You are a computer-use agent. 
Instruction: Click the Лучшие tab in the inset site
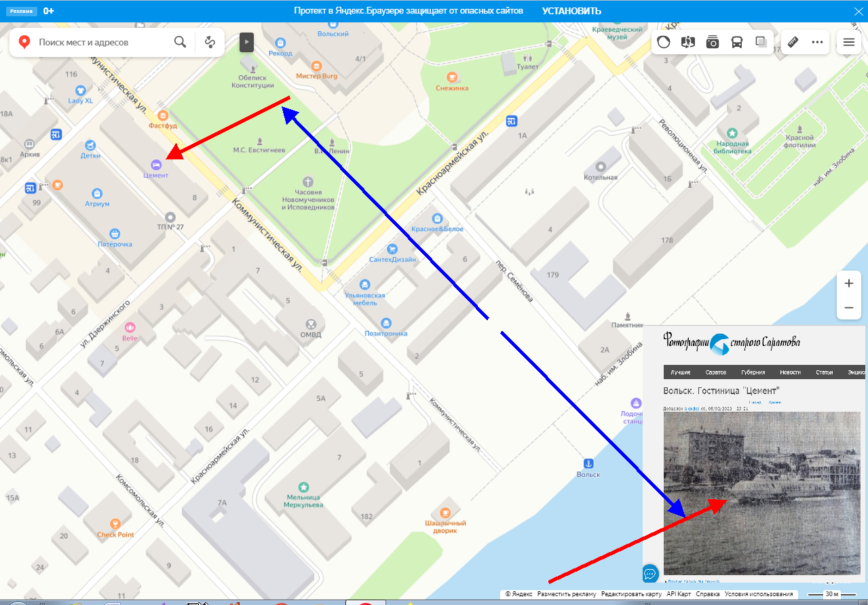click(x=681, y=372)
